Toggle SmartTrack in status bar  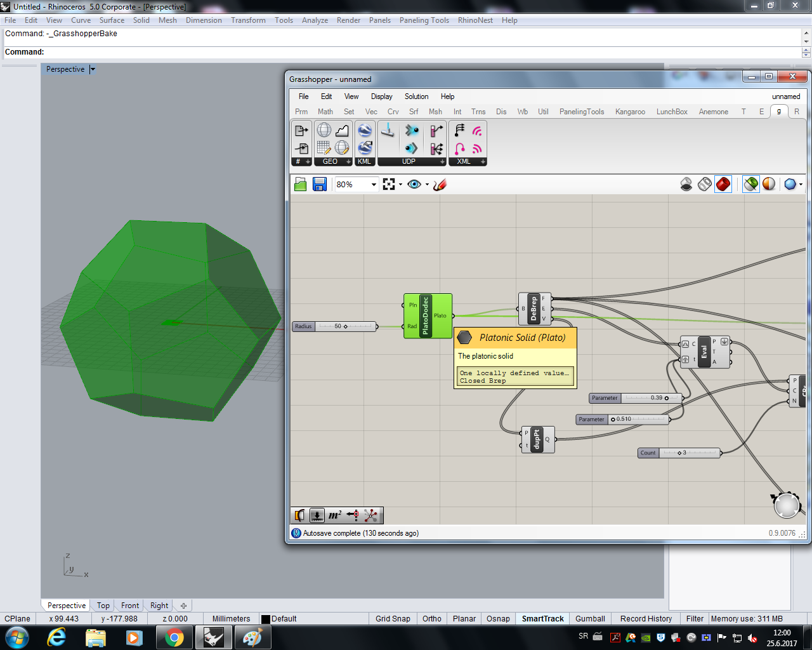542,618
